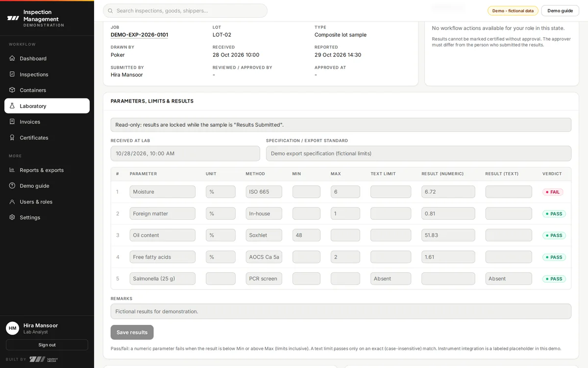Click the PASS verdict badge for Salmonella
This screenshot has height=368, width=588.
[x=554, y=279]
